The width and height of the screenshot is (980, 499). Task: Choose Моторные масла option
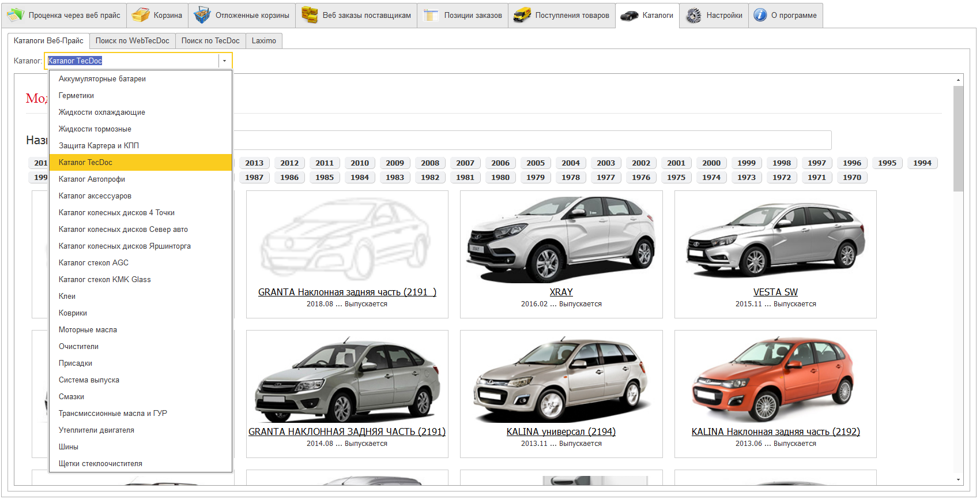[141, 330]
